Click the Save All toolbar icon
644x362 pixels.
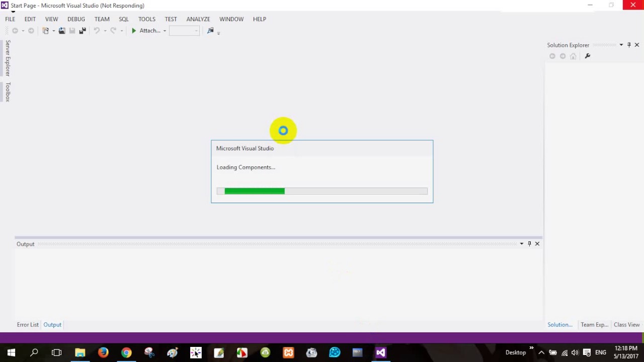[83, 31]
